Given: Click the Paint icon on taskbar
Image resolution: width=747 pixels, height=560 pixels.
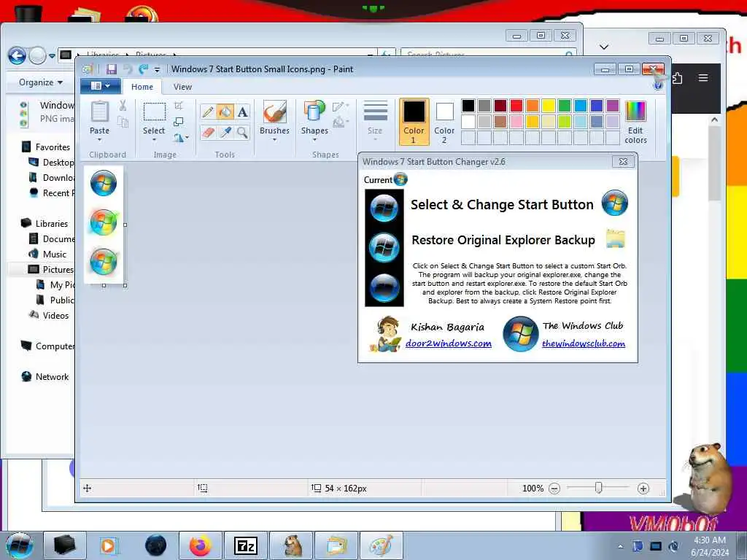Looking at the screenshot, I should coord(381,545).
